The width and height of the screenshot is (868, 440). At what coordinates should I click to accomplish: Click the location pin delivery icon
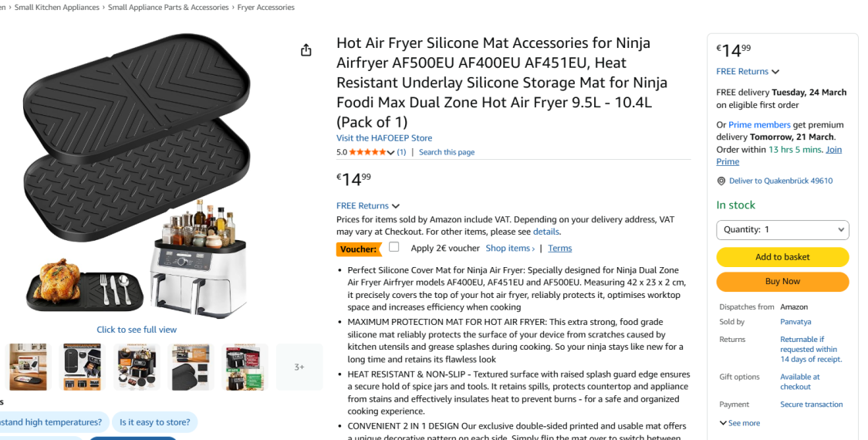721,181
